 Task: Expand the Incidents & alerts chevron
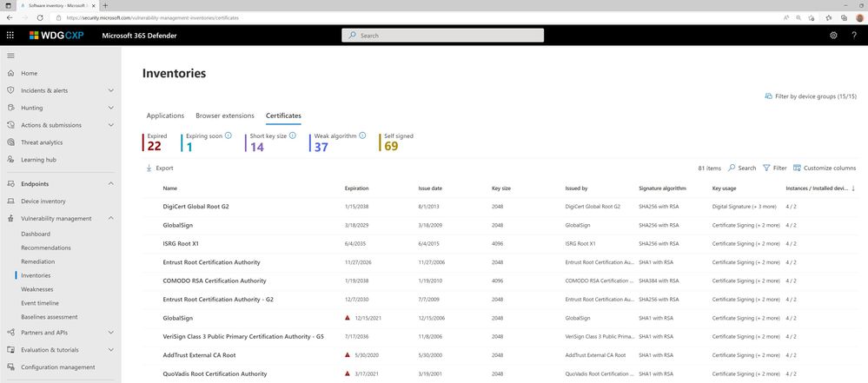110,90
